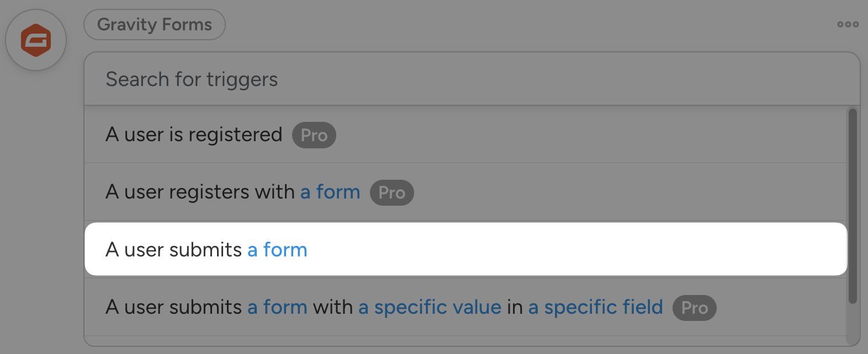Screen dimensions: 868x354
Task: Click 'a form' link in the highlighted trigger
Action: pos(277,250)
